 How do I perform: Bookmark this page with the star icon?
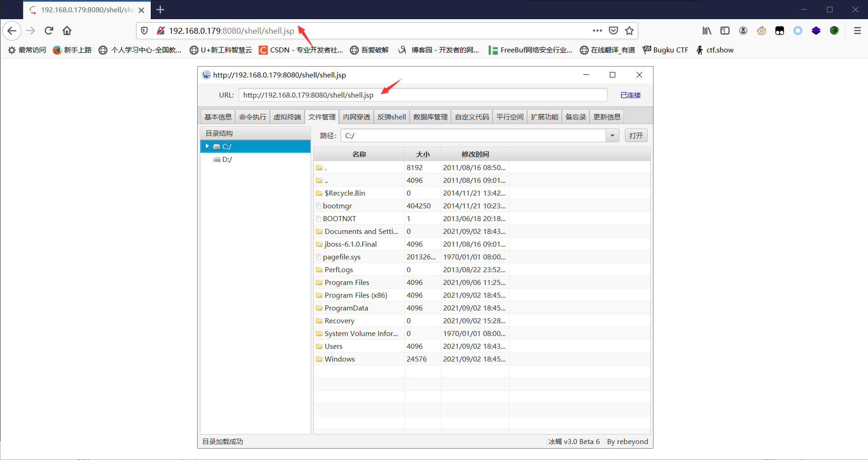(x=629, y=31)
